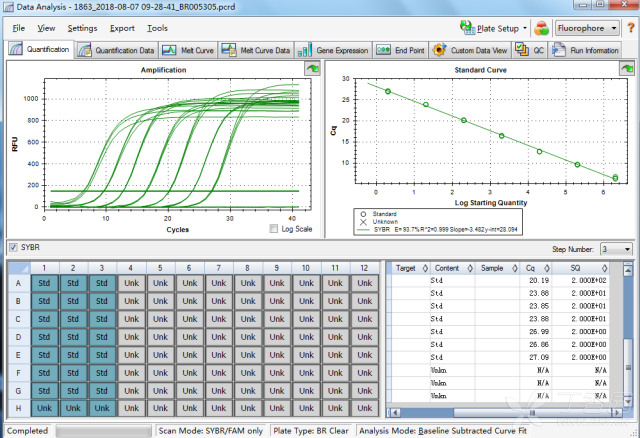Viewport: 640px width, 438px height.
Task: Sort by the Sample column arrow
Action: 515,268
